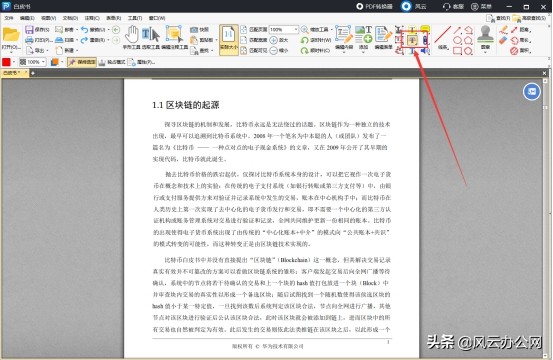Click the Save (保存) floppy disk icon
This screenshot has height=360, width=553.
pos(29,30)
